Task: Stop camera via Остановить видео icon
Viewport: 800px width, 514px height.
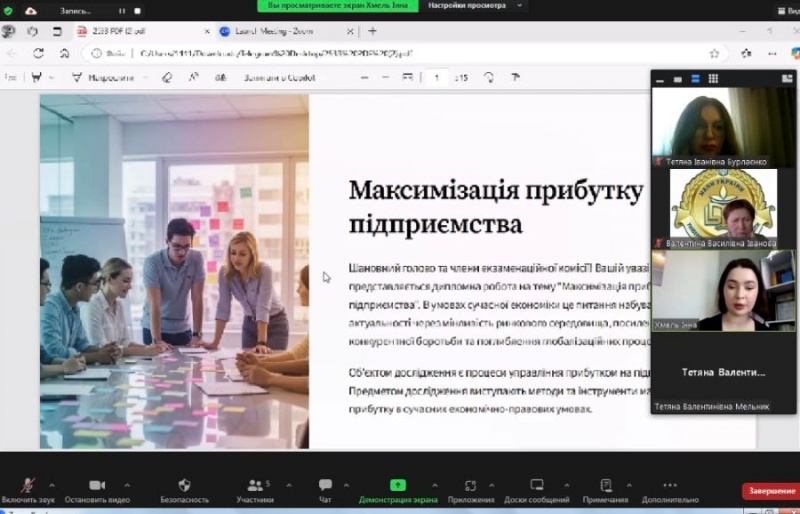Action: point(97,491)
